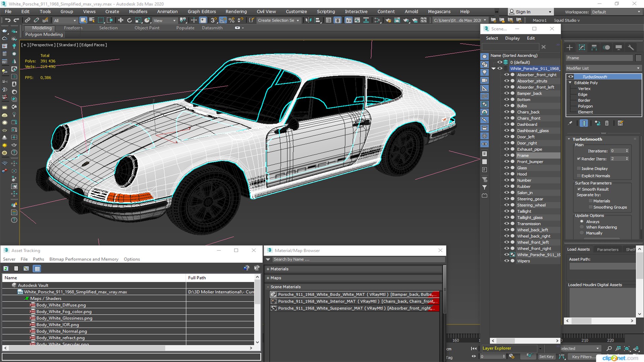644x362 pixels.
Task: Hide the Glass object in Scene Explorer
Action: [506, 168]
